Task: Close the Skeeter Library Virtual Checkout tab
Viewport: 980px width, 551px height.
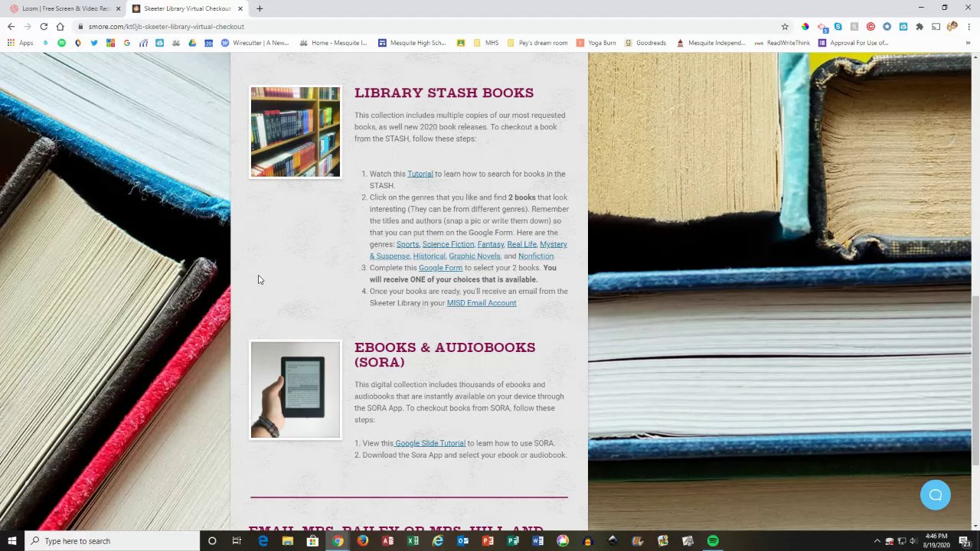Action: (240, 8)
